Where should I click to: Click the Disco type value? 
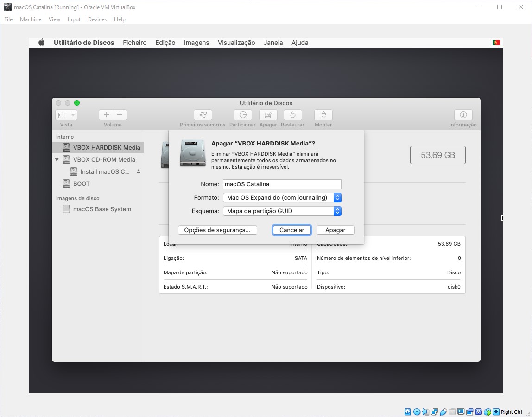coord(454,272)
